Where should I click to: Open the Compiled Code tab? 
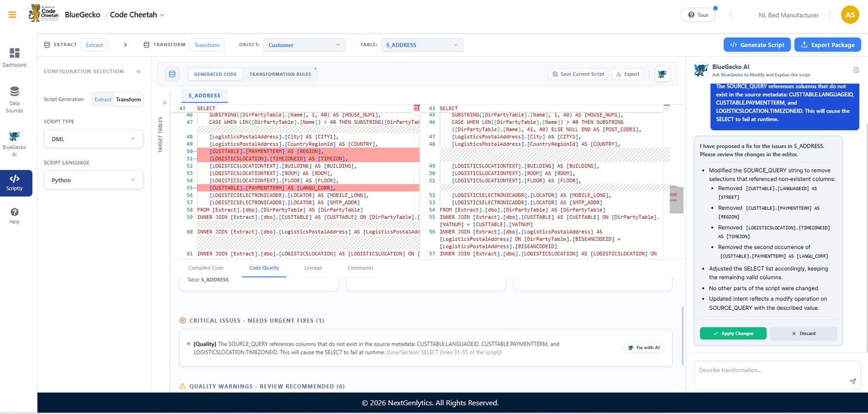206,268
